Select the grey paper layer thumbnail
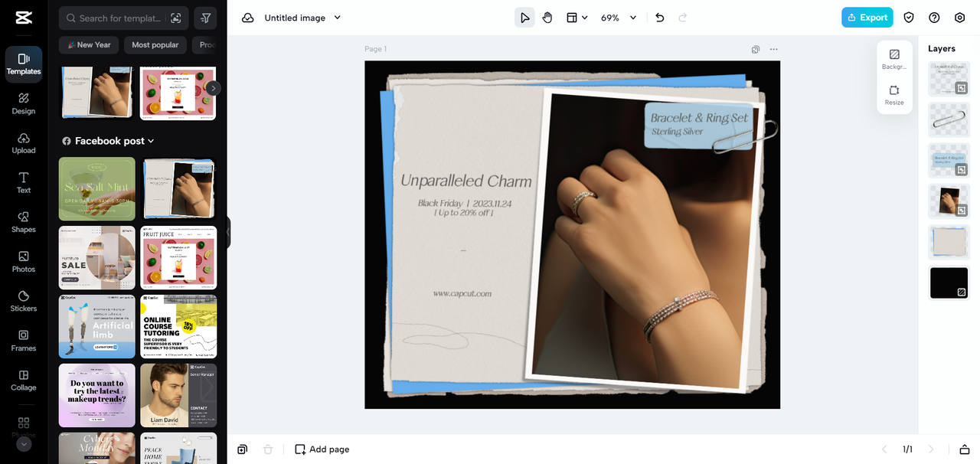 click(x=949, y=242)
